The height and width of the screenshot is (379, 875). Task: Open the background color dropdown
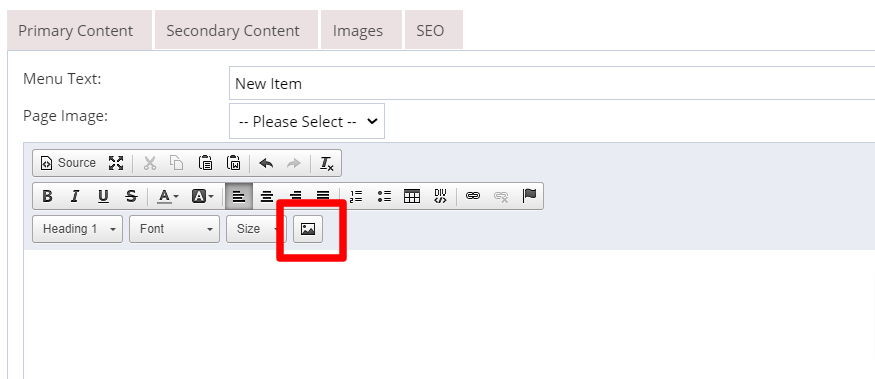(x=203, y=196)
